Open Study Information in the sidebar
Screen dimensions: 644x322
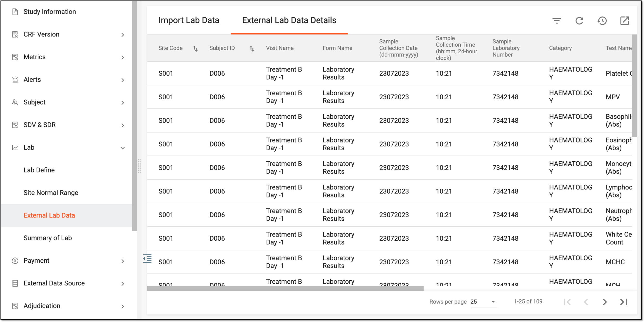tap(50, 12)
